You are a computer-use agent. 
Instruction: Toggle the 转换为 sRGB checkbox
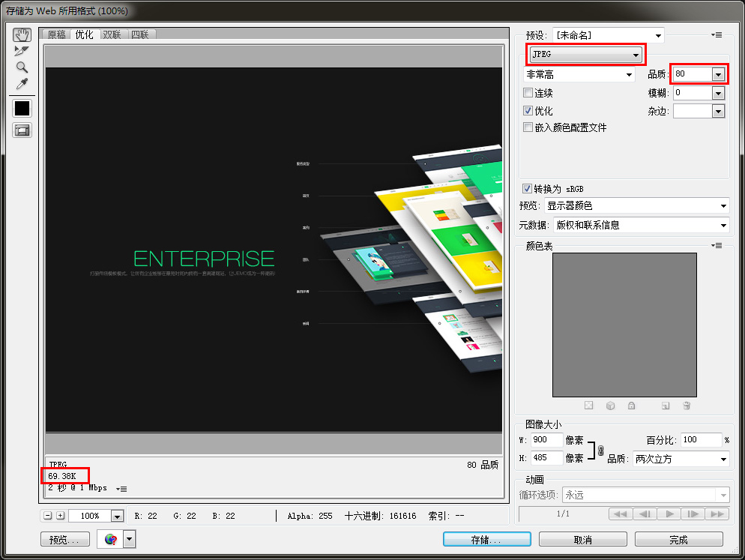coord(528,189)
